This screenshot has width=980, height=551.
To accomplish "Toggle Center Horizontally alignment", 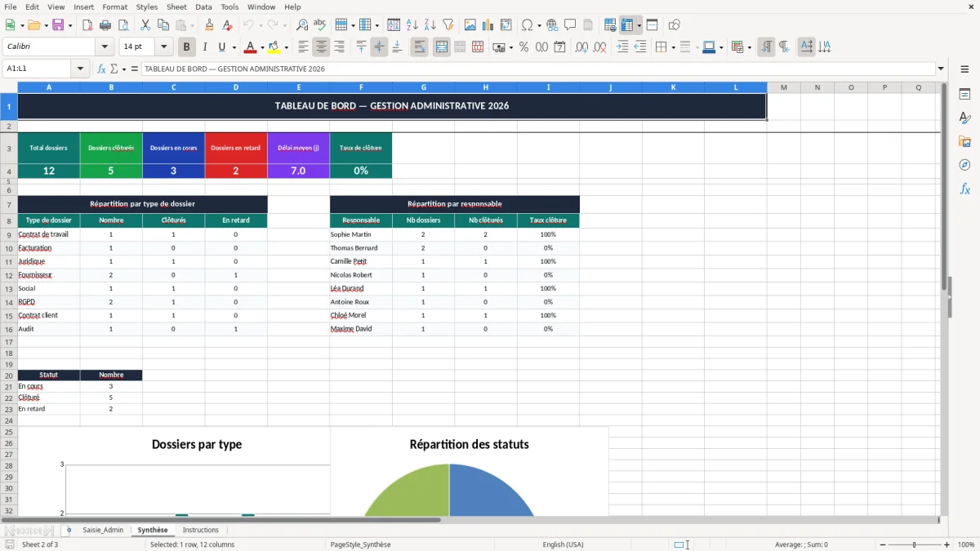I will point(321,47).
